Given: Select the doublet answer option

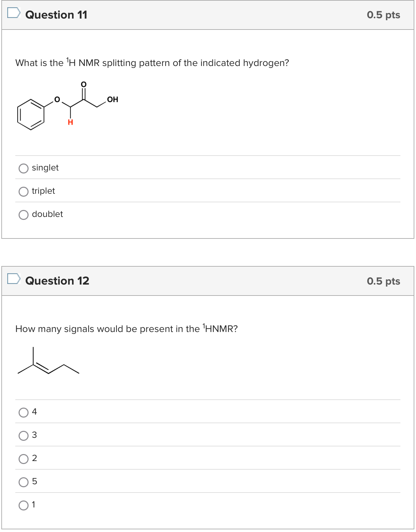Looking at the screenshot, I should click(x=24, y=215).
